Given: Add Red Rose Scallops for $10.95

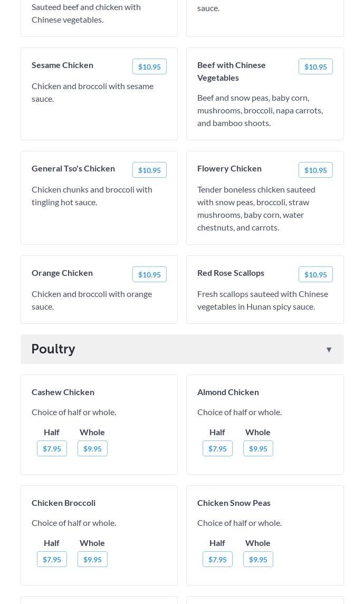Looking at the screenshot, I should [x=315, y=274].
